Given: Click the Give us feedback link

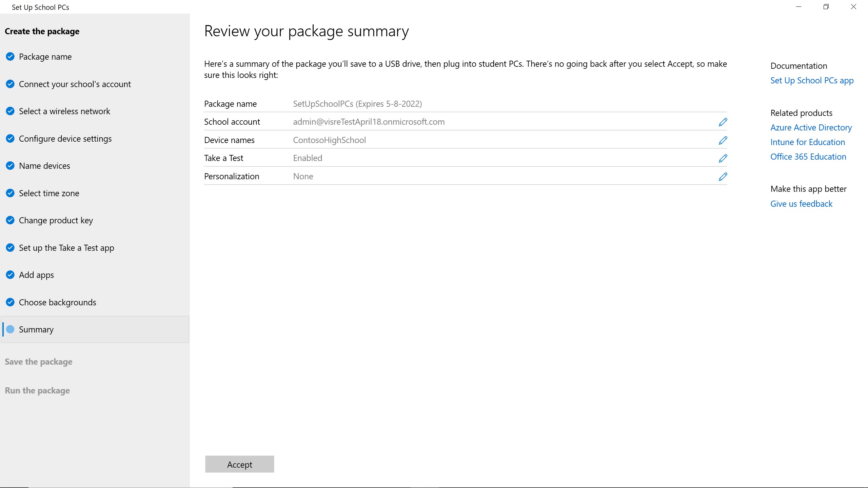Looking at the screenshot, I should [801, 203].
